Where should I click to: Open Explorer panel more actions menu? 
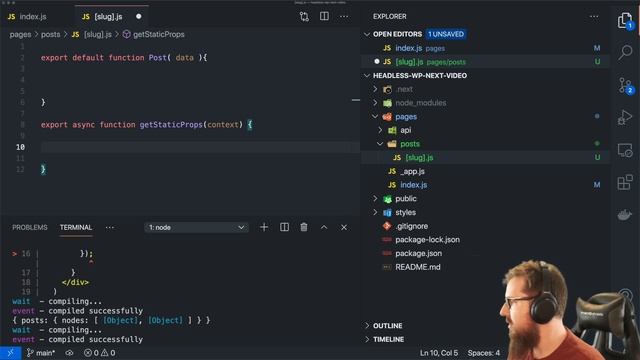(x=594, y=16)
